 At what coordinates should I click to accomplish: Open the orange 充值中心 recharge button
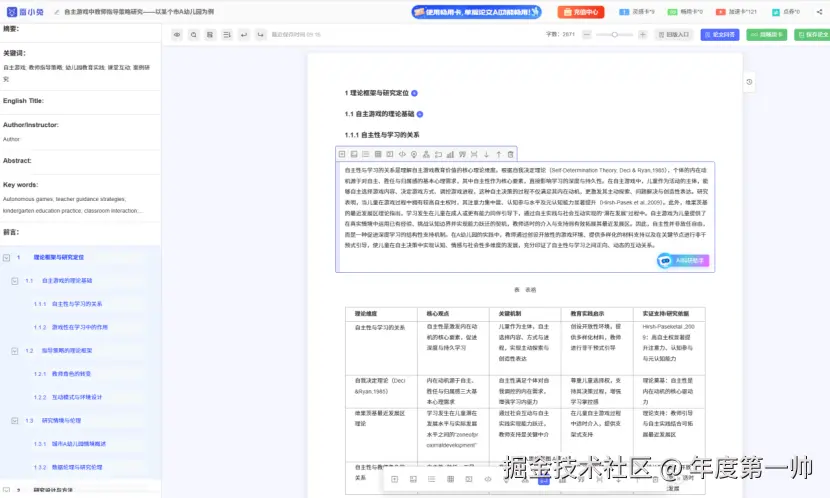point(581,12)
